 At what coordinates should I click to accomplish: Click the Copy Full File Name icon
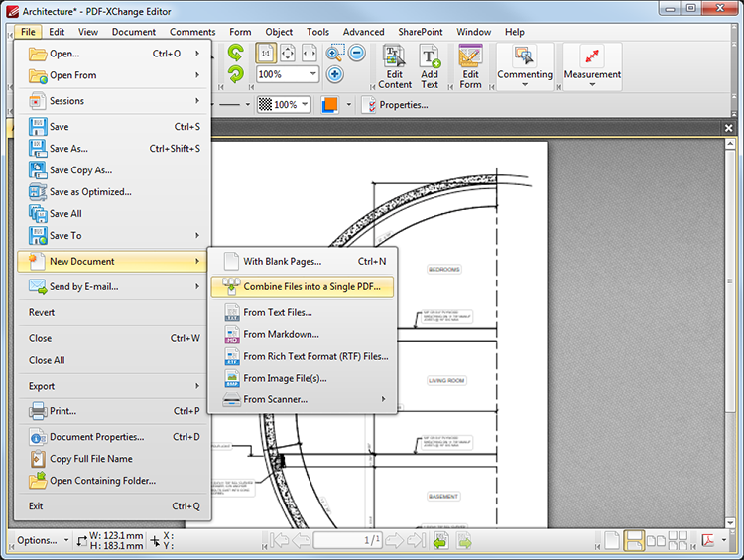[x=38, y=459]
